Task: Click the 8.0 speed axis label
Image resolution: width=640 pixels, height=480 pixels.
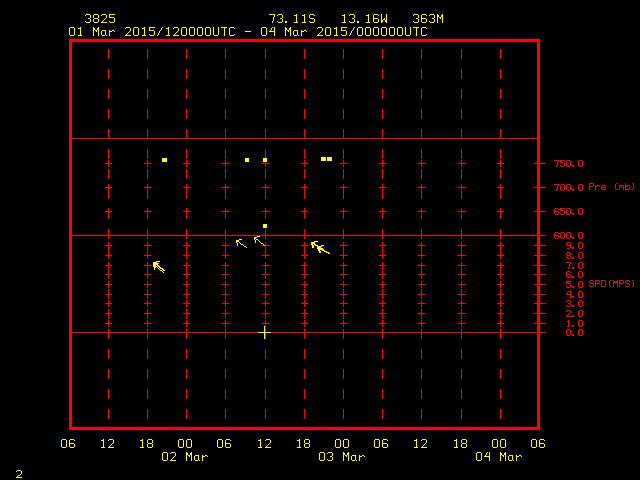Action: [574, 256]
